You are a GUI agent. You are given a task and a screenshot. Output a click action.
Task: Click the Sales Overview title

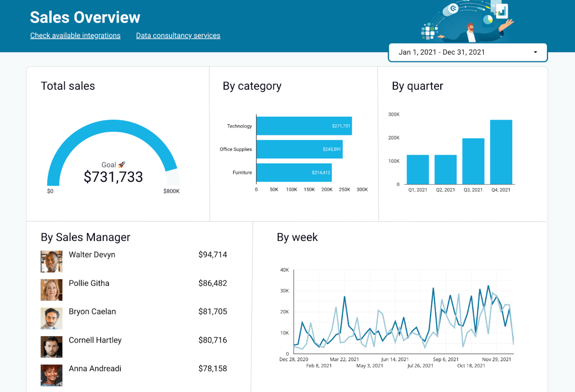(85, 17)
